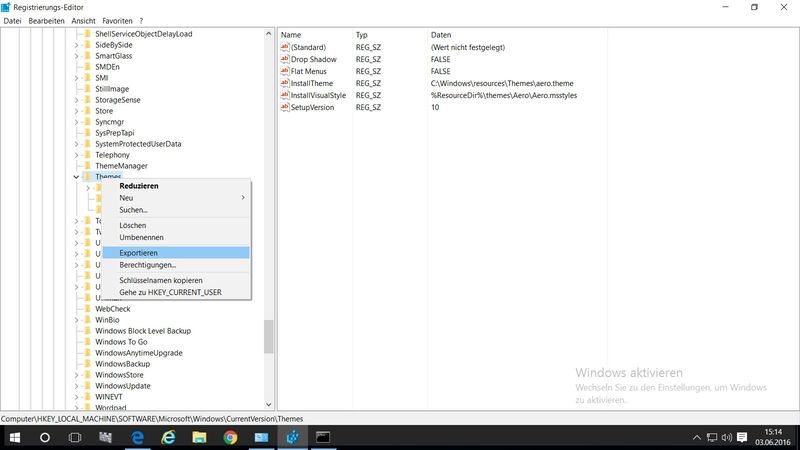Expand the Syncmgr registry key

[x=77, y=122]
